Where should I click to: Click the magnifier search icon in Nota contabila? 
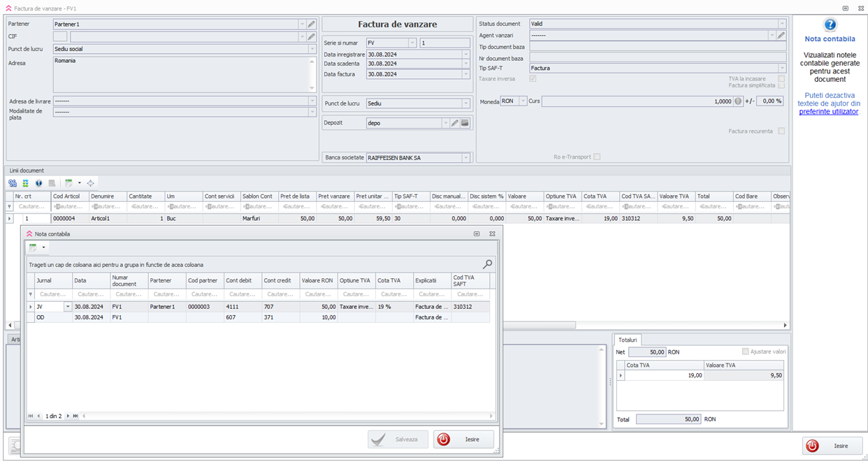[487, 264]
